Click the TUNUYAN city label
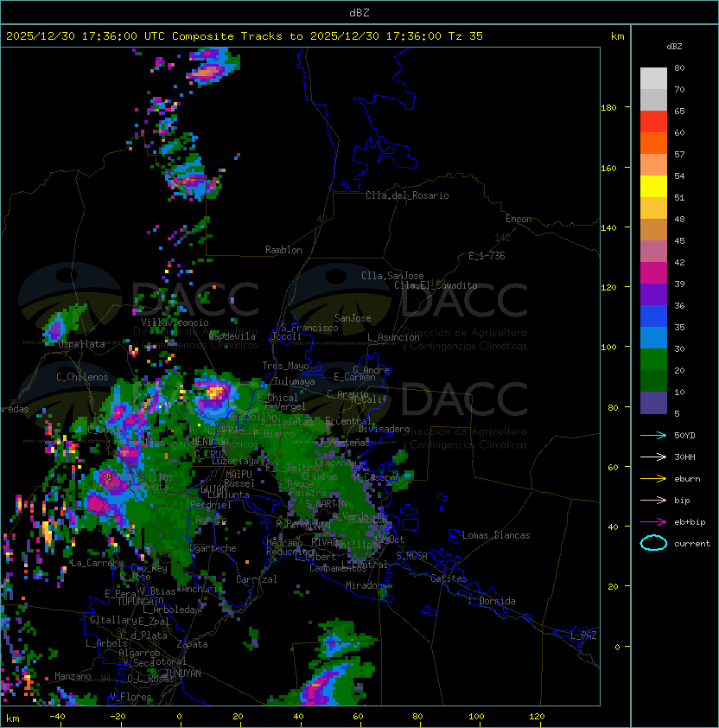Image resolution: width=719 pixels, height=728 pixels. pyautogui.click(x=183, y=674)
